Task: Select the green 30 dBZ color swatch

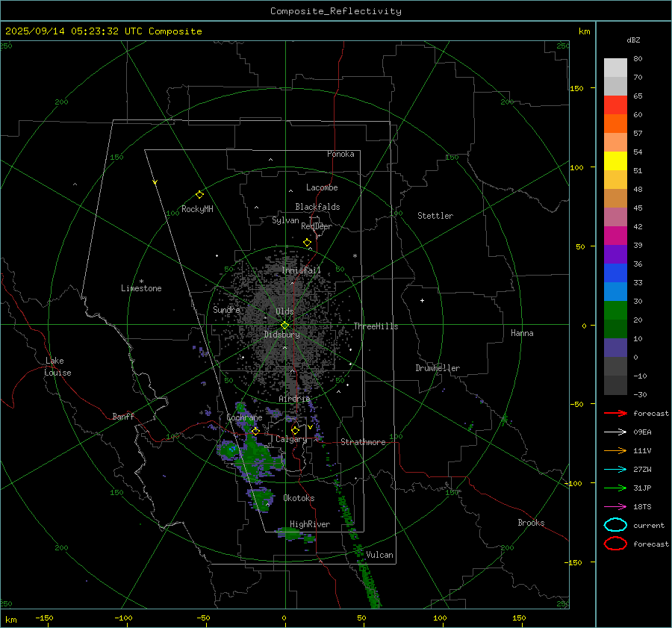Action: (615, 311)
